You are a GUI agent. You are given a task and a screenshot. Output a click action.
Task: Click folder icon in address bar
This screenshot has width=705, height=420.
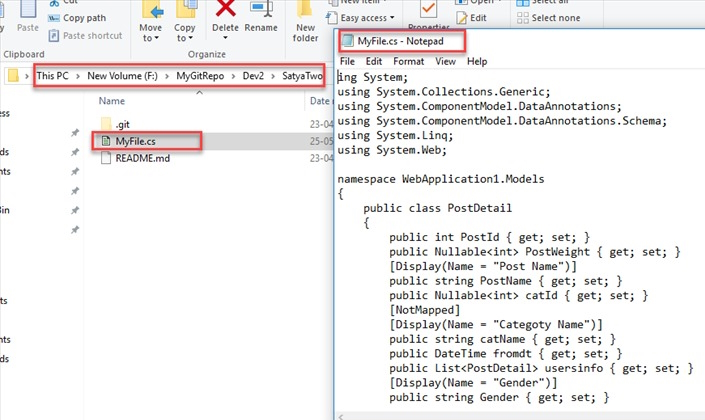[x=13, y=76]
